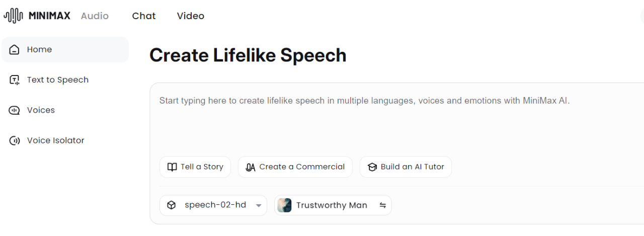The image size is (644, 236).
Task: Click the MiniMax waveform logo icon
Action: point(13,16)
